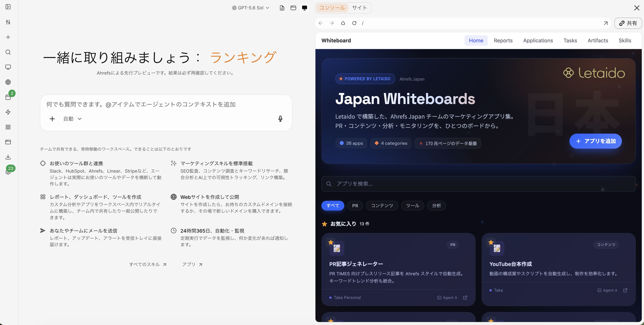
Task: Select the ツール filter chip
Action: click(x=412, y=206)
